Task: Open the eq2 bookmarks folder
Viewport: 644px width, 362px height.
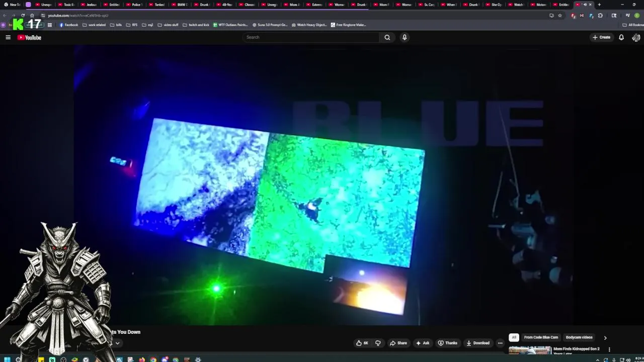Action: 147,25
